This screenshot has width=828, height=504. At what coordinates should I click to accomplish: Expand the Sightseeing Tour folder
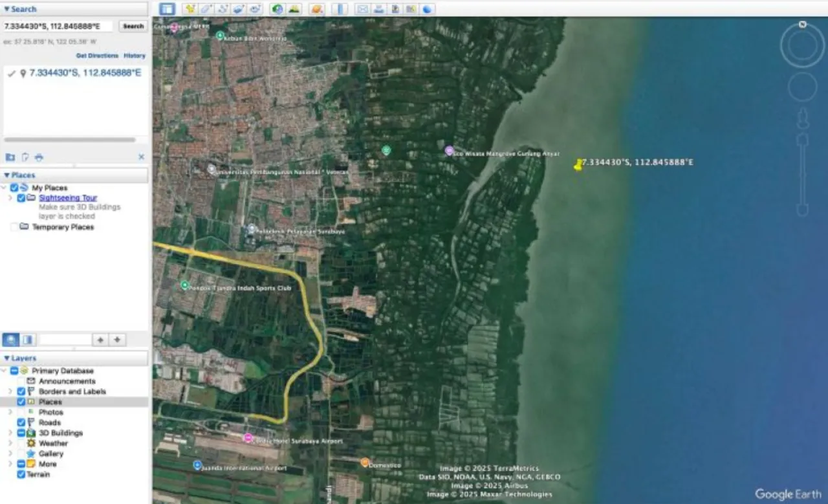coord(10,198)
